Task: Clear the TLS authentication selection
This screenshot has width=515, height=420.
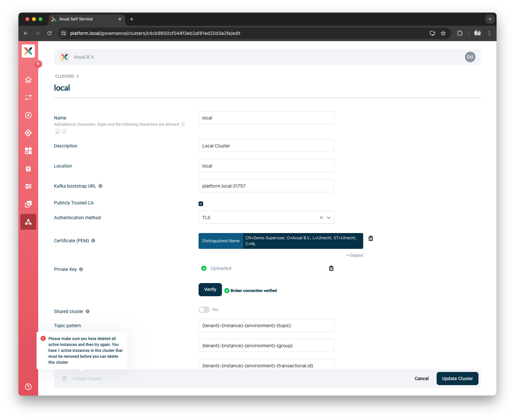Action: (321, 218)
